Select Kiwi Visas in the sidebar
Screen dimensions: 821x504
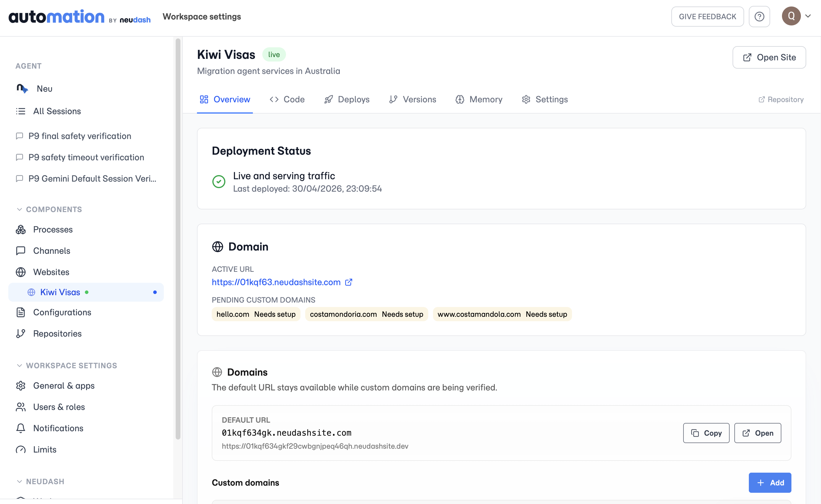point(86,292)
